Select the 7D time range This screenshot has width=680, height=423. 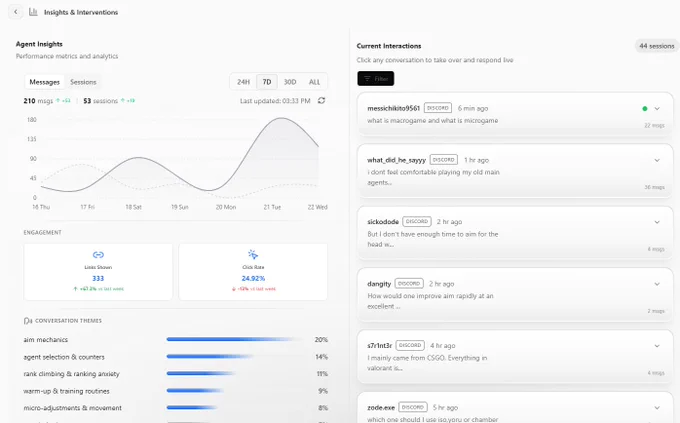click(x=267, y=82)
